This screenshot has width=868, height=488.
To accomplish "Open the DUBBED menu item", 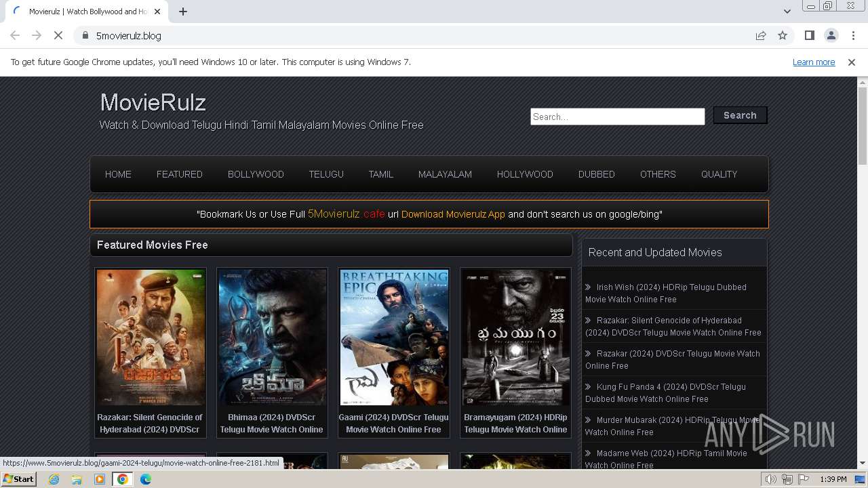I will click(597, 174).
